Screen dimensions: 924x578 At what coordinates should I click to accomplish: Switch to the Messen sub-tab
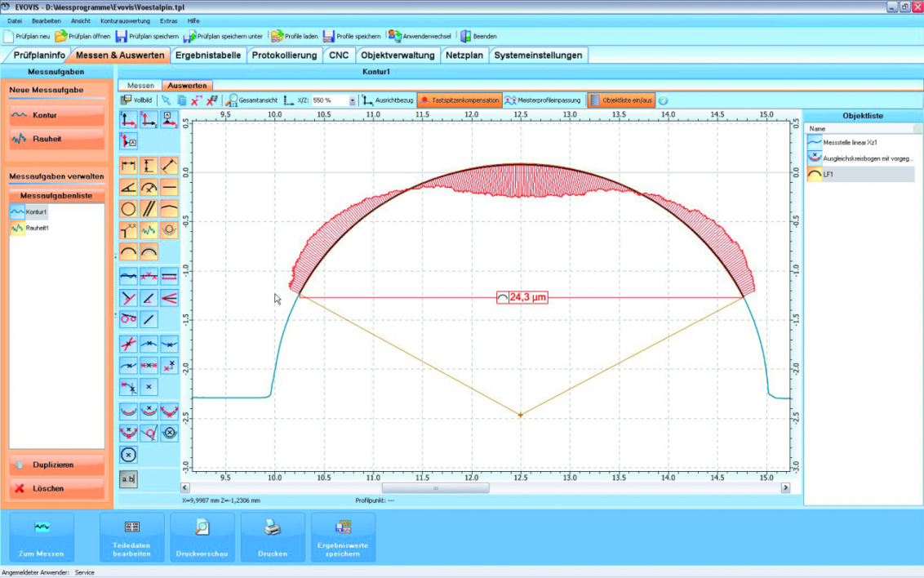pyautogui.click(x=140, y=85)
